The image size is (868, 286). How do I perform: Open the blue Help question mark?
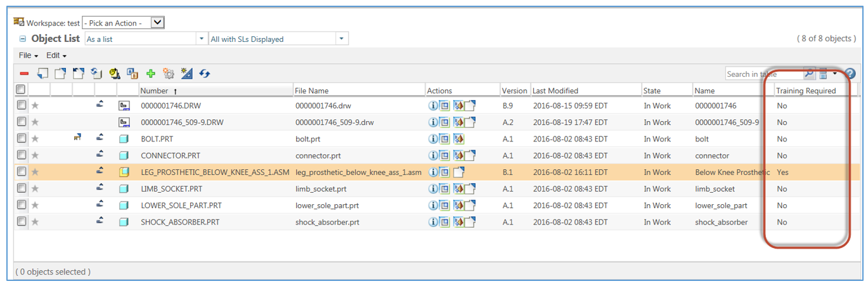pos(850,74)
